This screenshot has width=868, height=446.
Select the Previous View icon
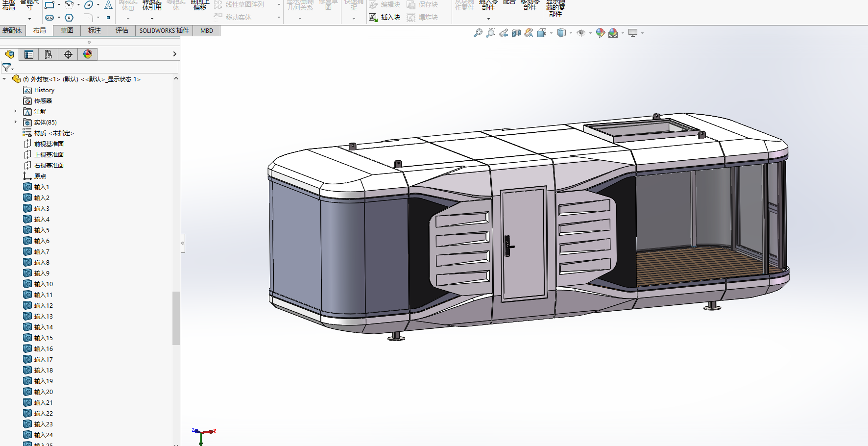(x=504, y=33)
